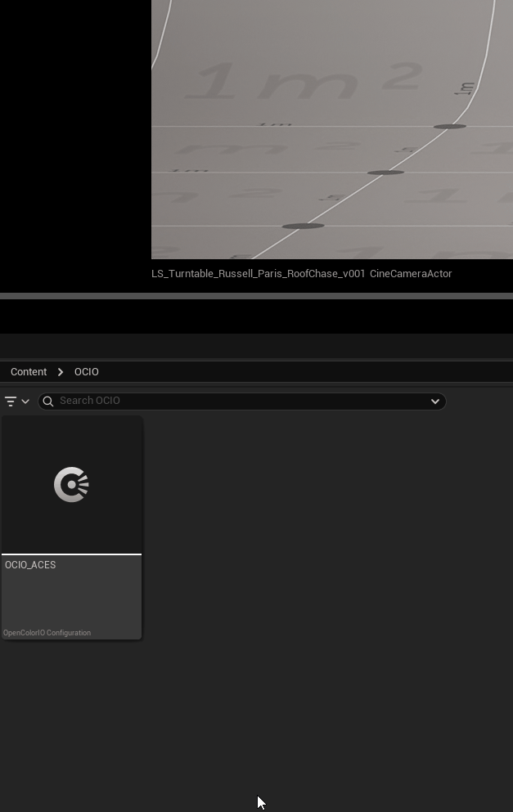Expand the search history chevron in the search box

[435, 401]
